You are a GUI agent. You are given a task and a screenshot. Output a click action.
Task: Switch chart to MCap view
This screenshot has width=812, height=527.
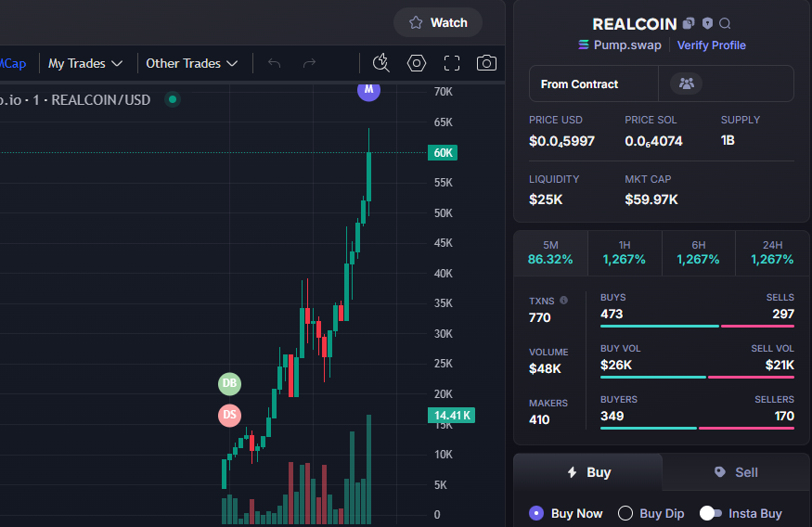pos(13,63)
